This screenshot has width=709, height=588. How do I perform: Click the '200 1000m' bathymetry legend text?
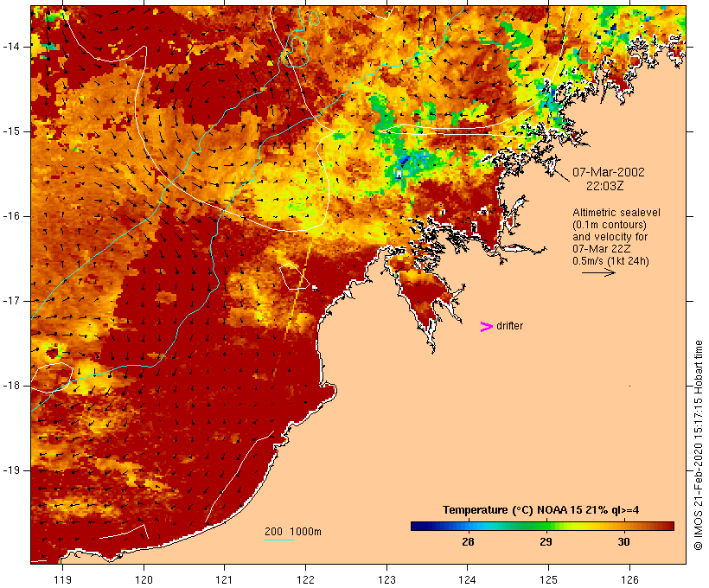(x=293, y=532)
